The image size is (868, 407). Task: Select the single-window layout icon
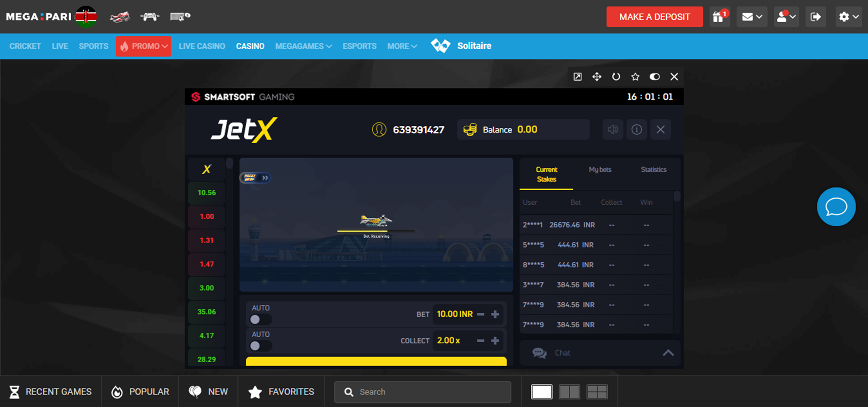(542, 392)
